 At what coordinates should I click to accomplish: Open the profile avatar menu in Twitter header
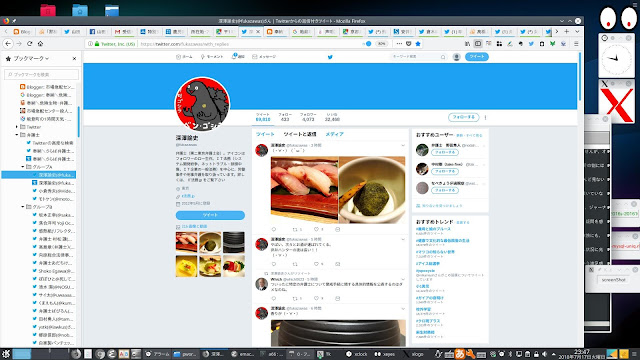tap(457, 57)
